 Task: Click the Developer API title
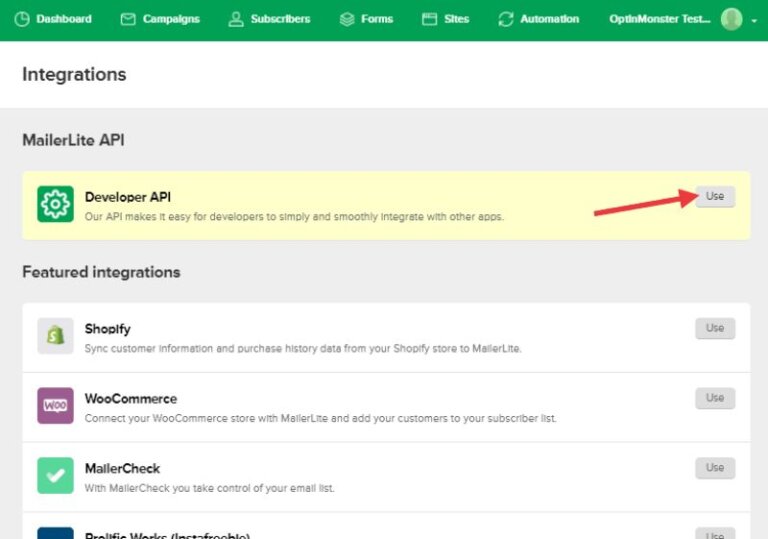coord(128,197)
